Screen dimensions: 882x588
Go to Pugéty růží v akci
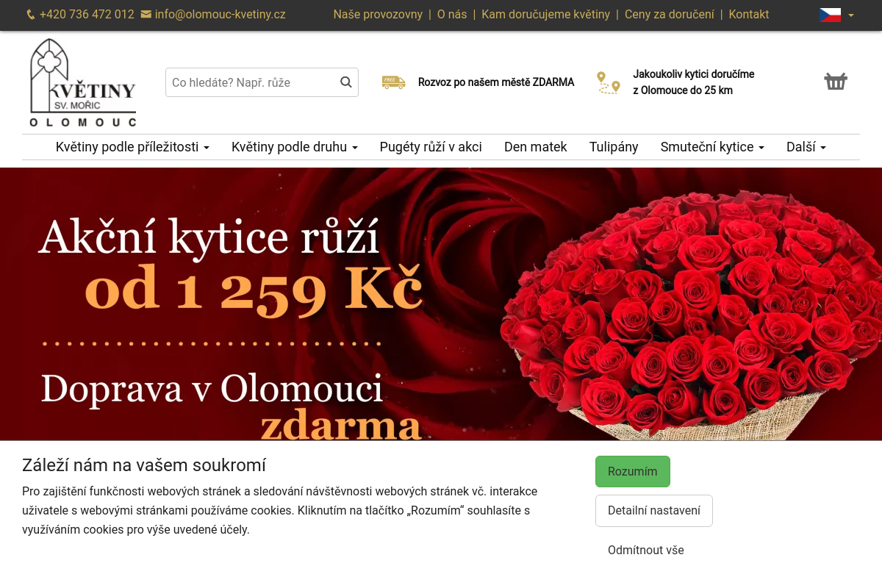431,147
